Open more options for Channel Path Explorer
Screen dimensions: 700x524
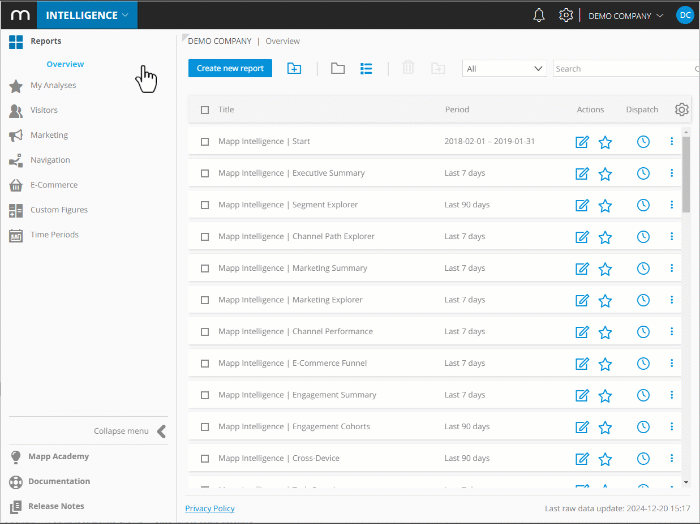pos(671,237)
